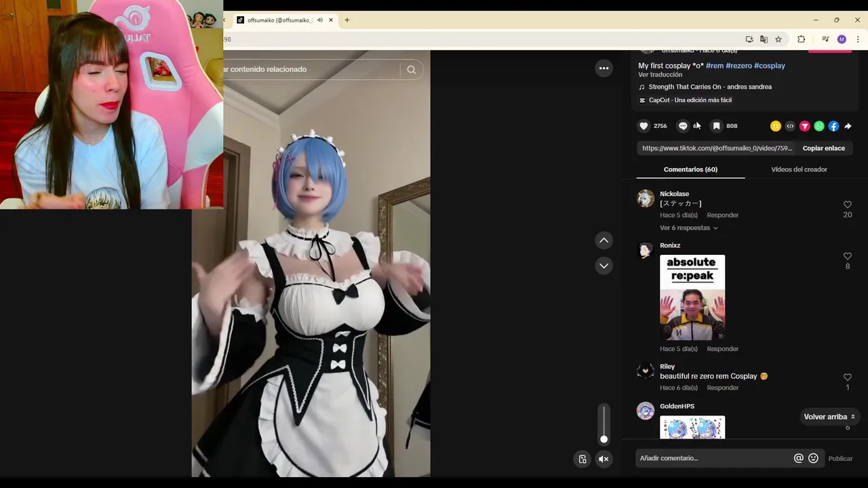868x488 pixels.
Task: Like Ronixz's comment
Action: tap(847, 256)
